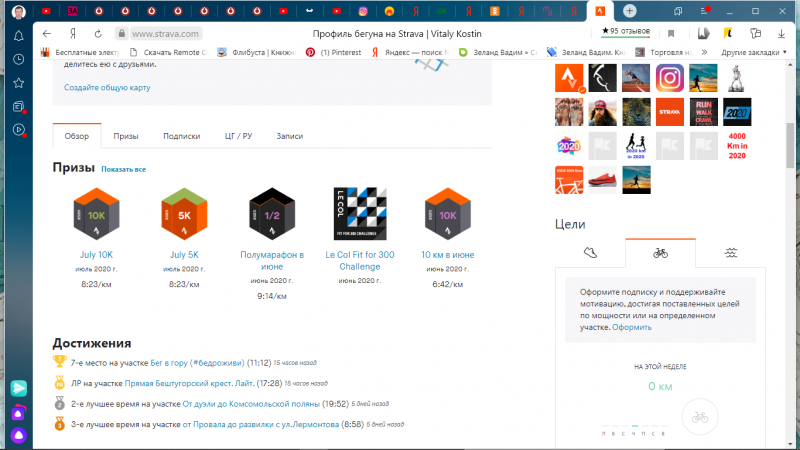Open the July 5K challenge link

184,255
